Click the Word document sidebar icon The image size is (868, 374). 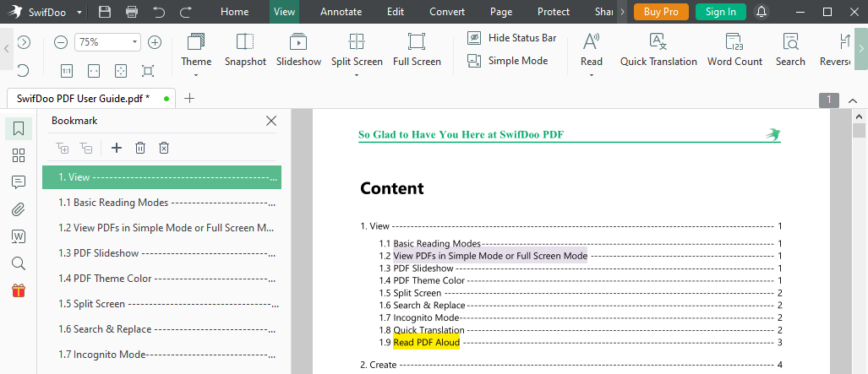[x=19, y=236]
